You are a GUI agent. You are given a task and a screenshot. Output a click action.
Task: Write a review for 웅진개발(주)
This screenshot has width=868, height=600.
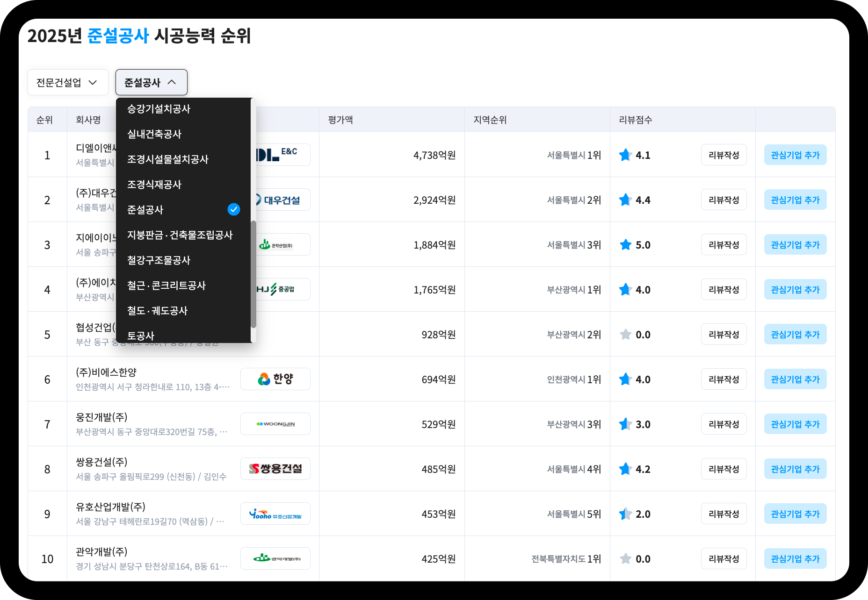pos(724,424)
